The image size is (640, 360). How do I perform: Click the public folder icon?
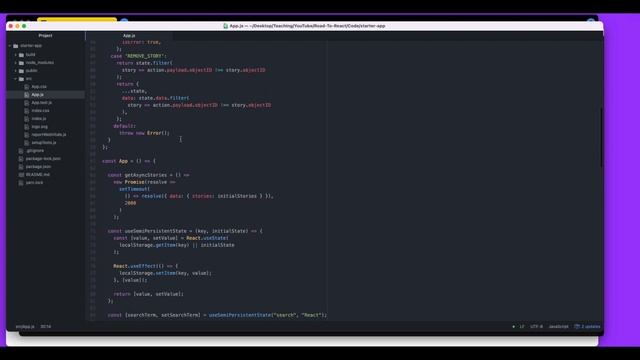point(21,71)
